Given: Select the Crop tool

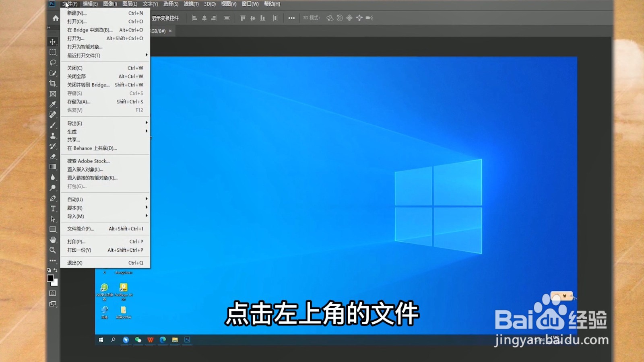Looking at the screenshot, I should point(52,84).
